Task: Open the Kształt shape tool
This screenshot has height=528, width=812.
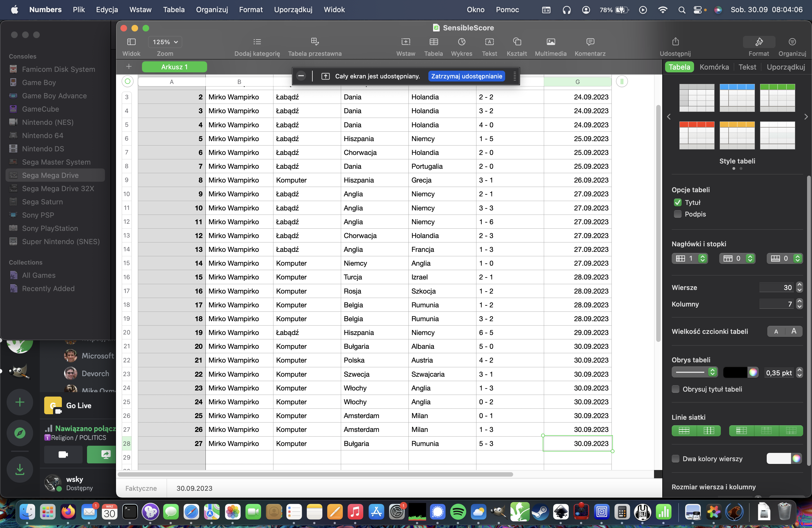Action: click(516, 42)
